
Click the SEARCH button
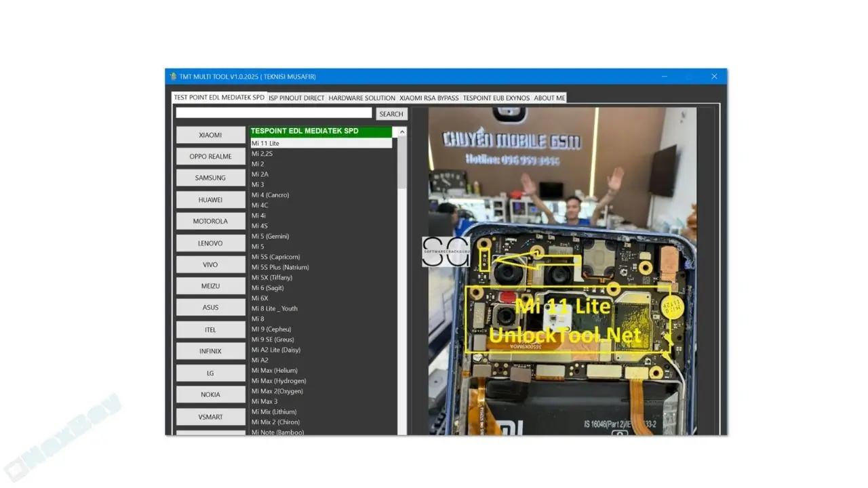[x=391, y=114]
